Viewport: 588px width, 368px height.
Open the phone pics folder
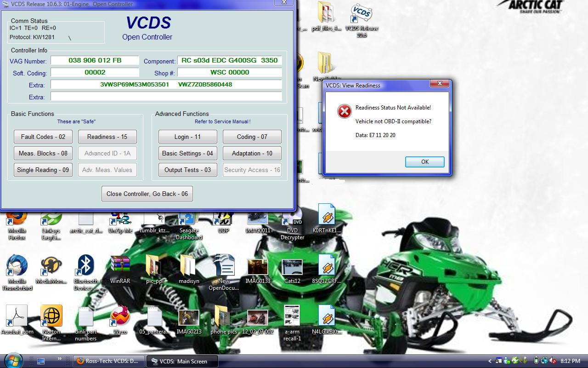tap(223, 319)
